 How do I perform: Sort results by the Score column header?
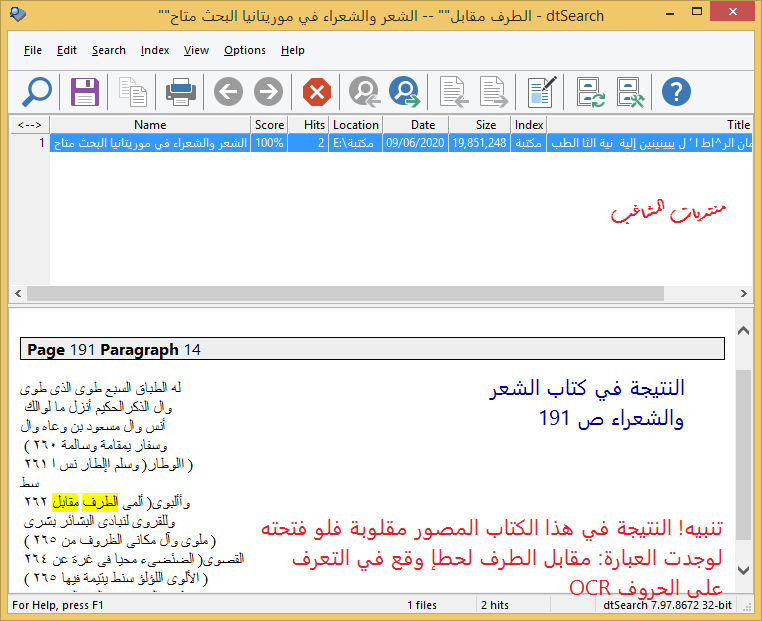tap(269, 125)
